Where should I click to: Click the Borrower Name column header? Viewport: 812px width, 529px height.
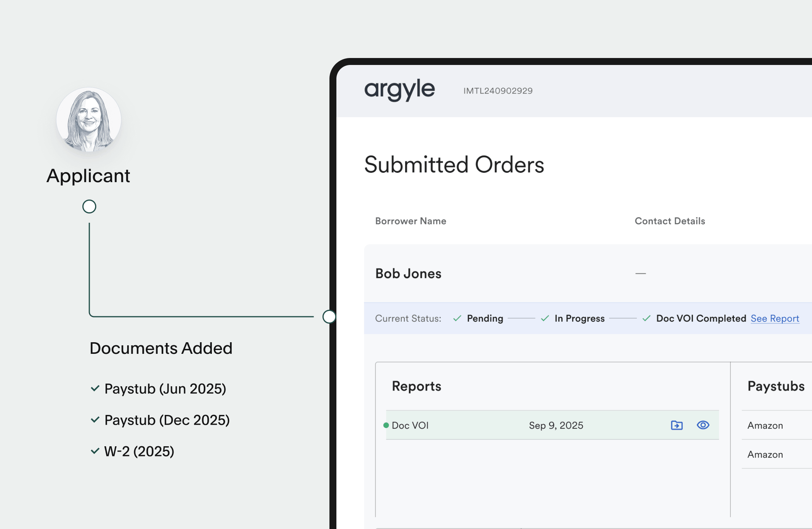(x=411, y=221)
